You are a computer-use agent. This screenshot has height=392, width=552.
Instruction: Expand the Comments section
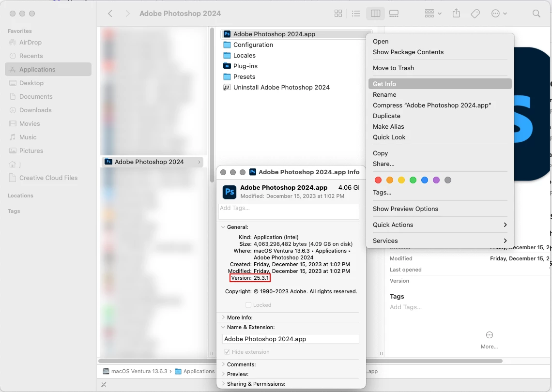[223, 364]
